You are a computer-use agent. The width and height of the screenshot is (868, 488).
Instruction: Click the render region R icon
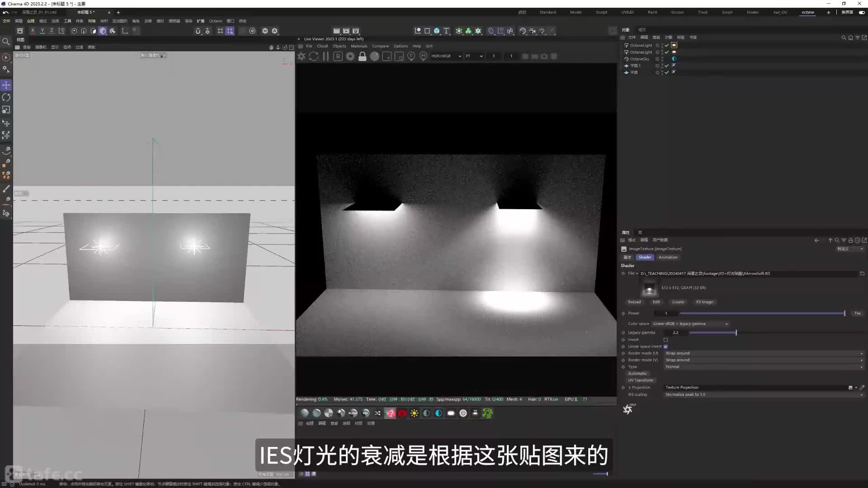point(338,56)
